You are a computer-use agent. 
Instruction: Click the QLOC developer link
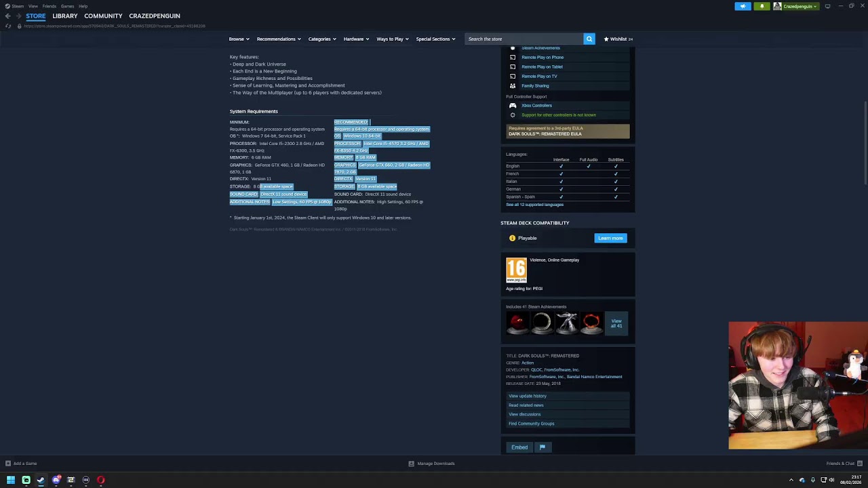pyautogui.click(x=536, y=370)
